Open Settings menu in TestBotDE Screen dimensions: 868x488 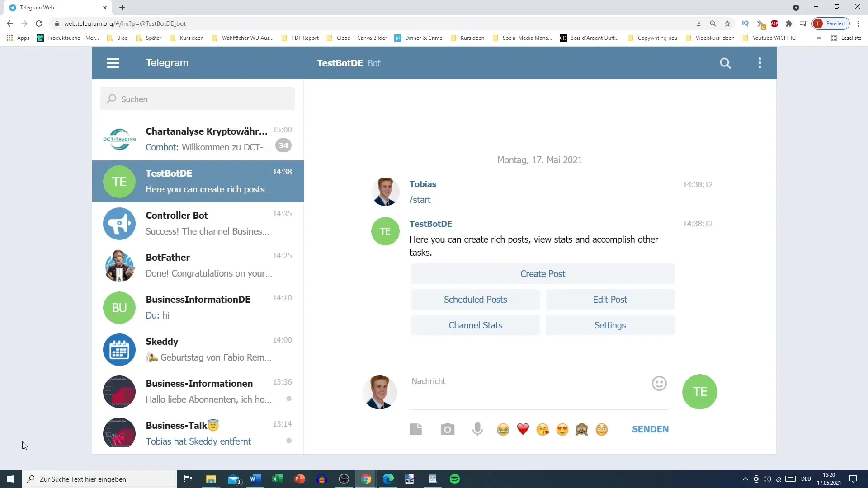[610, 325]
